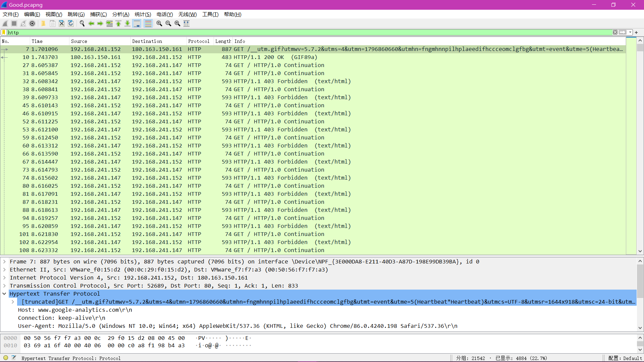Go back in packet history arrow

(x=91, y=23)
